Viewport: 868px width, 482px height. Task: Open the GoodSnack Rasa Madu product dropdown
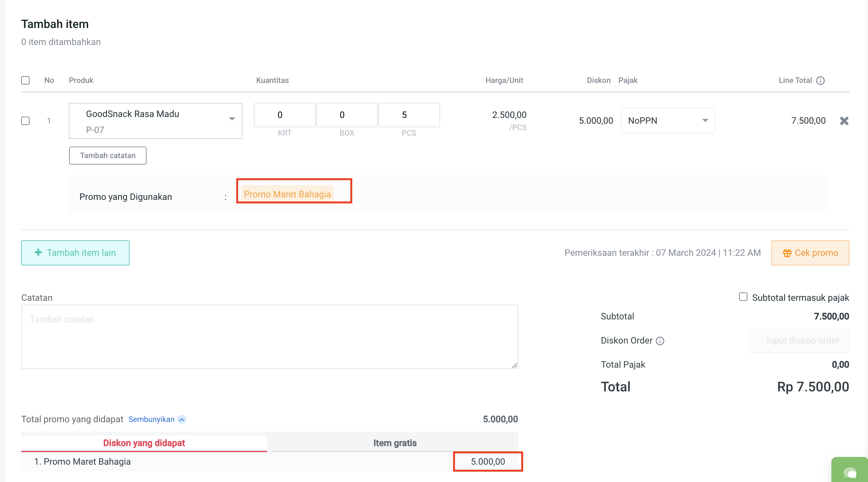(x=155, y=121)
